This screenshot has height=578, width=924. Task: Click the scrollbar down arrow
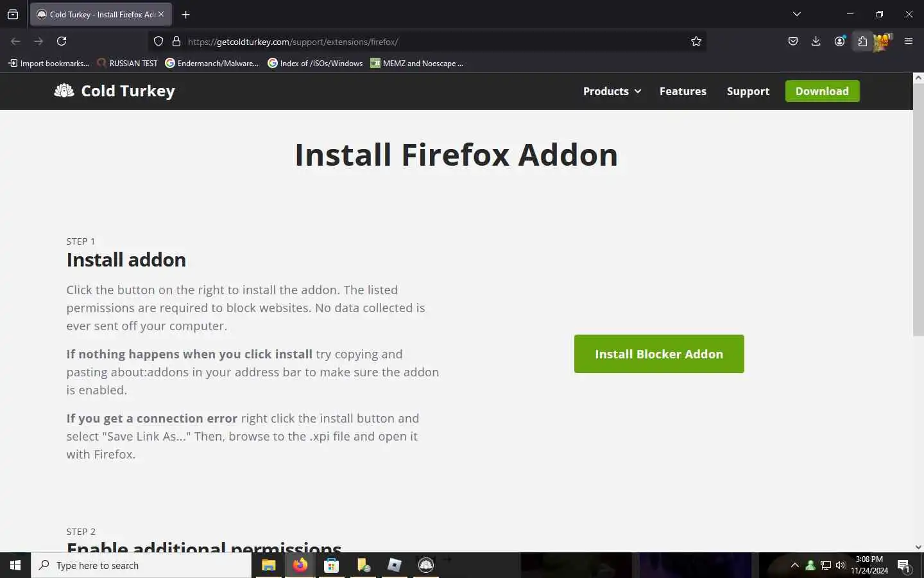(918, 547)
